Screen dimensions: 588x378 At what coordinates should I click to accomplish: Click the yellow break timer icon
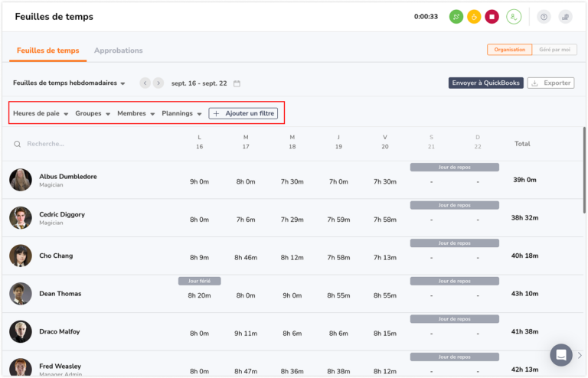(x=474, y=17)
